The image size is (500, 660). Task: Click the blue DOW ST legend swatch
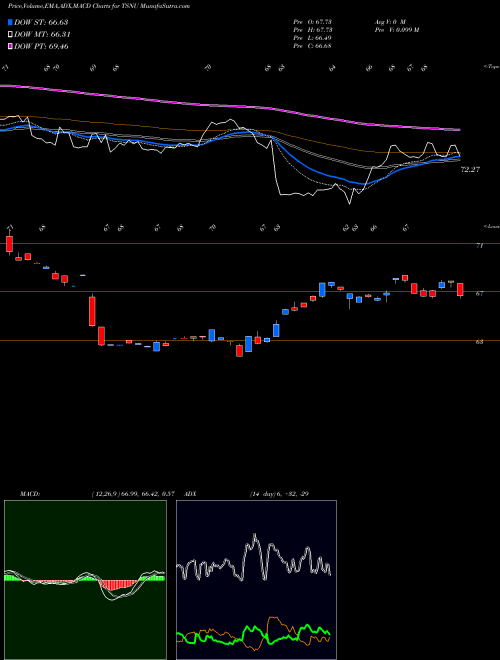tap(11, 22)
